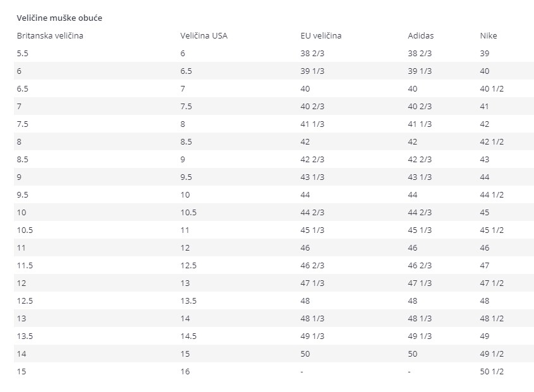Click the "Britanska veličina" column header

coord(50,35)
